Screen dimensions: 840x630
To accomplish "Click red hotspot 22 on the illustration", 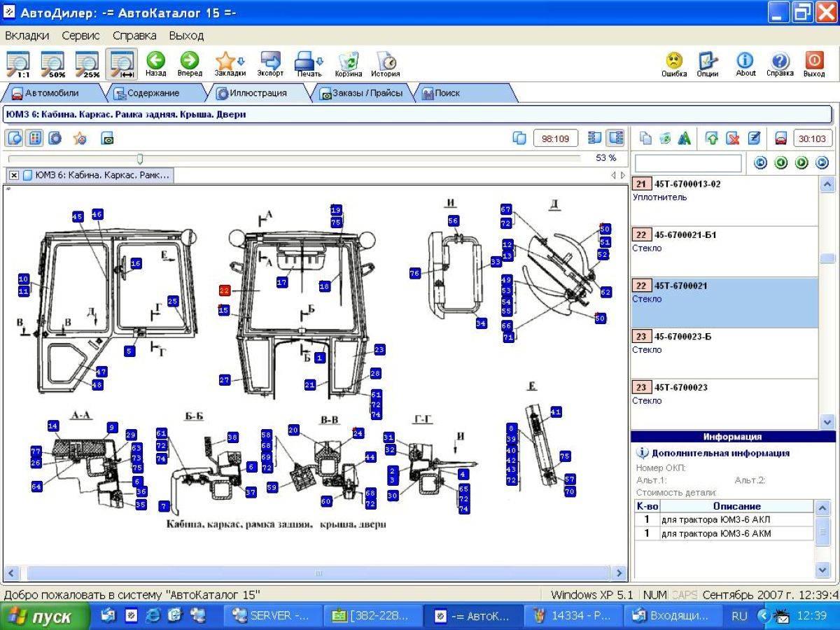I will [225, 289].
